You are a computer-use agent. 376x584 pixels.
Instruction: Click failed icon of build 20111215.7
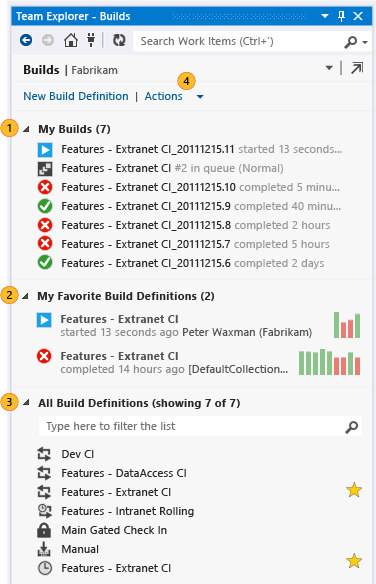point(45,244)
